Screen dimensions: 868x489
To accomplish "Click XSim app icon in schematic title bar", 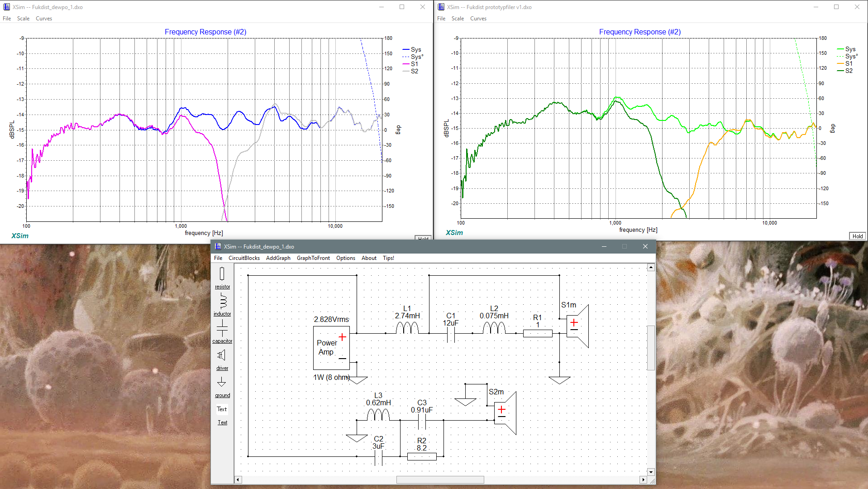I will click(x=218, y=246).
